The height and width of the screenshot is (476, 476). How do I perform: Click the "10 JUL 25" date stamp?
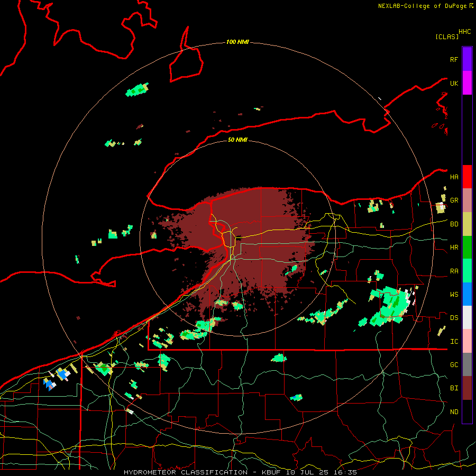pos(308,472)
